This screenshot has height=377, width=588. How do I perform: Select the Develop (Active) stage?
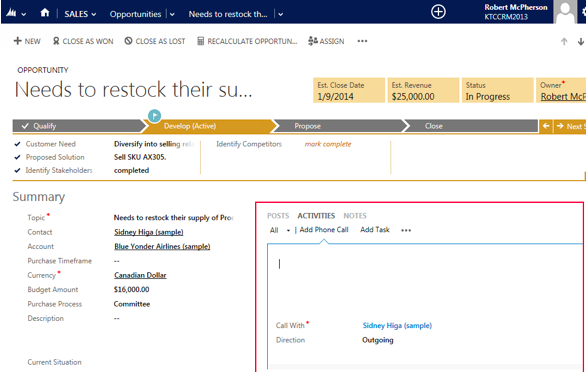coord(208,126)
